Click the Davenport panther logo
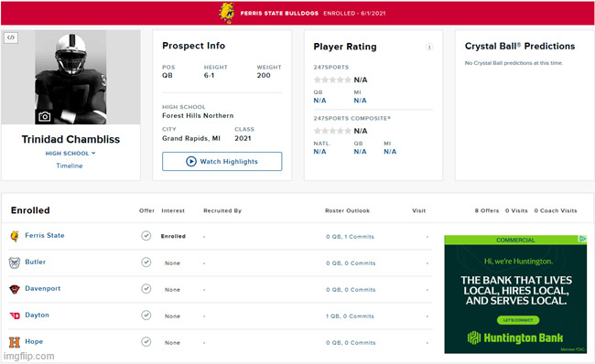This screenshot has width=595, height=364. (15, 289)
